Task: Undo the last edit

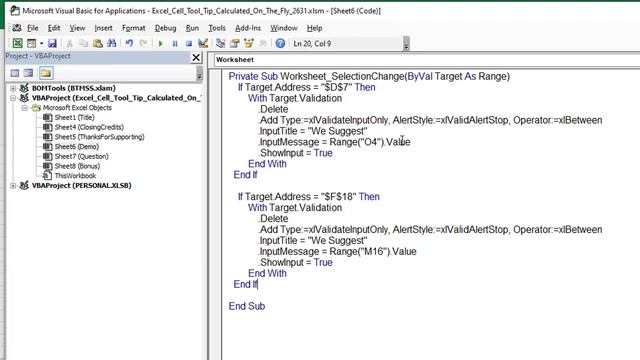Action: [129, 43]
